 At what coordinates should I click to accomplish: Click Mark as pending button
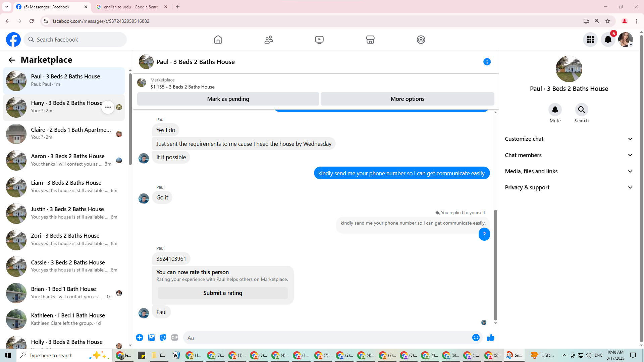point(228,99)
